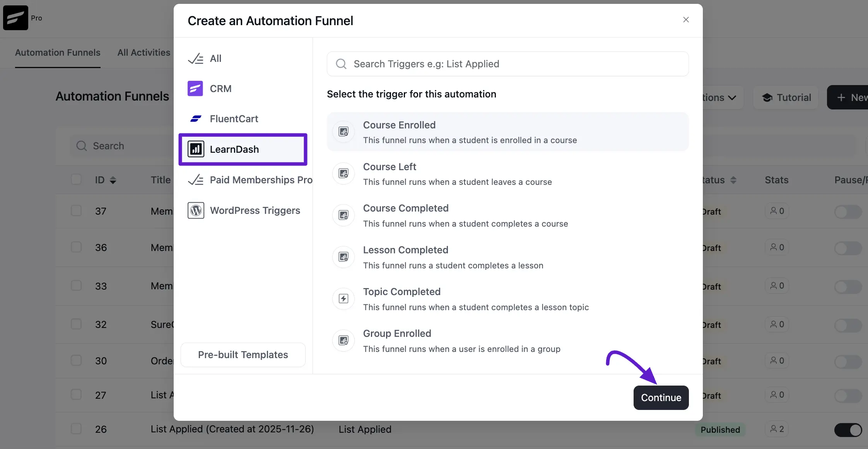
Task: Select the WordPress Triggers category
Action: (x=244, y=210)
